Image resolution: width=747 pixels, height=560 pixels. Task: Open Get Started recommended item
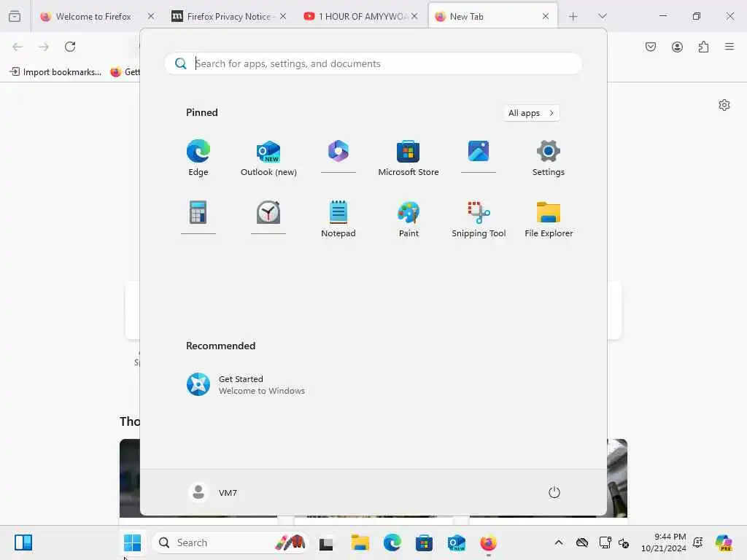pyautogui.click(x=245, y=385)
